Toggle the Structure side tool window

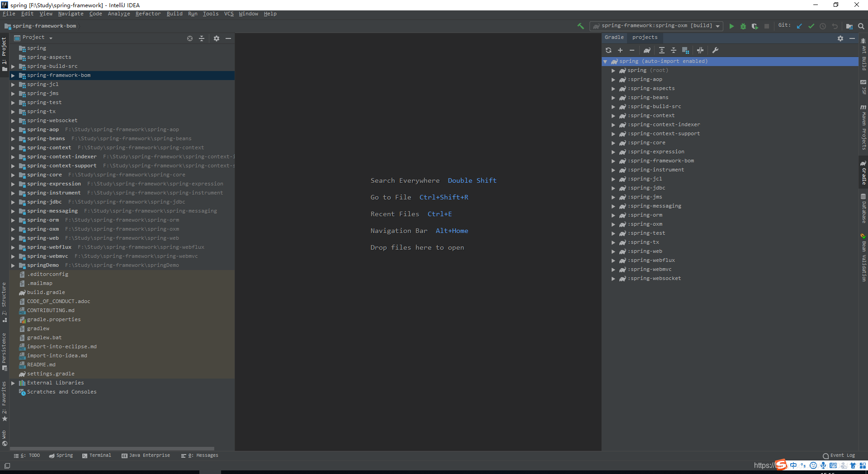5,302
